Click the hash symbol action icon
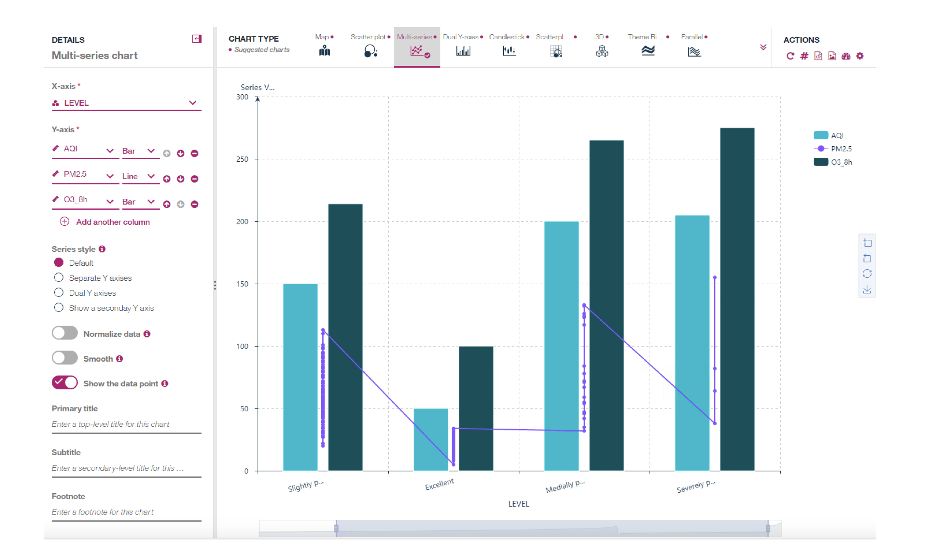The width and height of the screenshot is (937, 560). click(x=804, y=56)
